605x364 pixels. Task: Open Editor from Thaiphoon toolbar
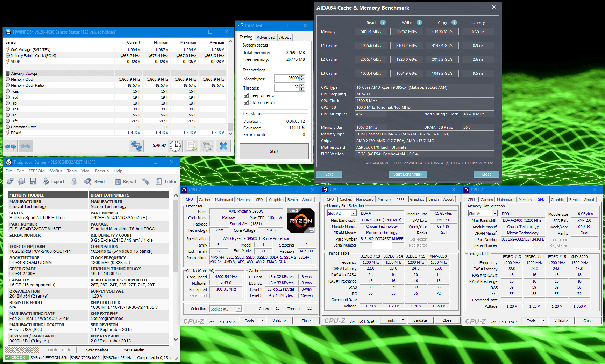coord(166,181)
